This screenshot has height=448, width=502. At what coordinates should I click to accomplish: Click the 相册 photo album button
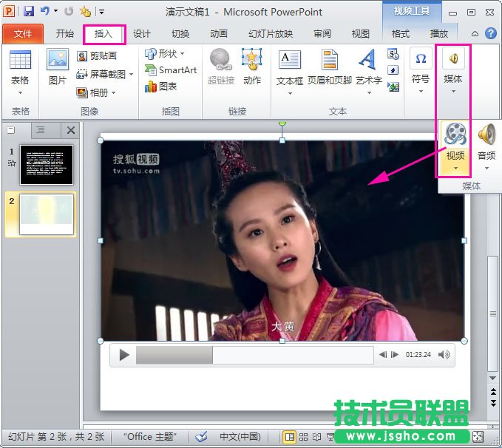coord(92,93)
